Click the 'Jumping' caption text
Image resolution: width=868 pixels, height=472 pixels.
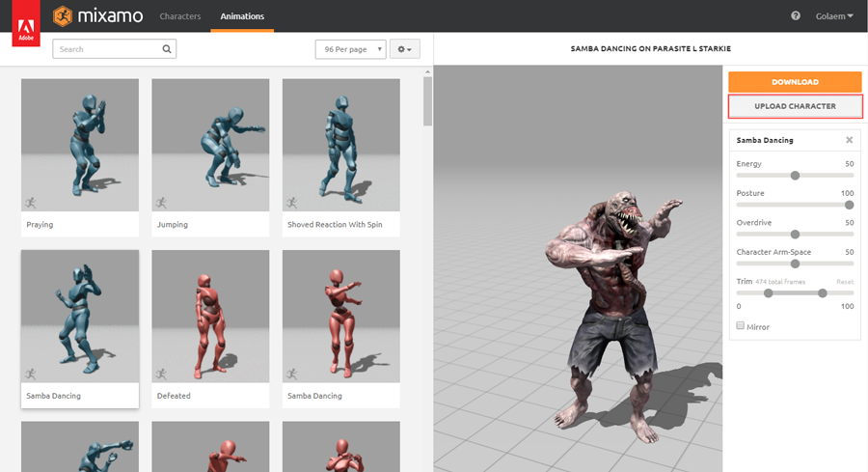tap(173, 224)
